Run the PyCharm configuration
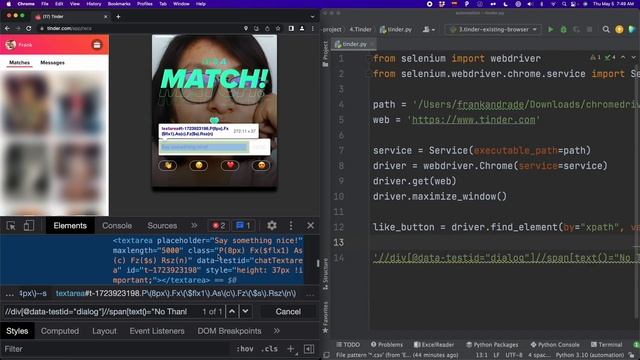Screen dimensions: 640x360 pos(551,29)
